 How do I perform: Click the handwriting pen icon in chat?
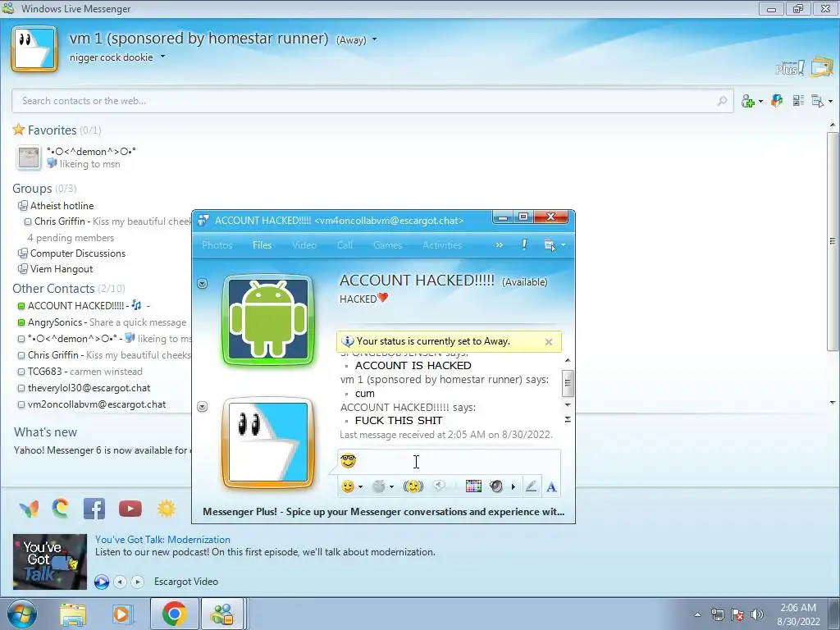(x=531, y=486)
